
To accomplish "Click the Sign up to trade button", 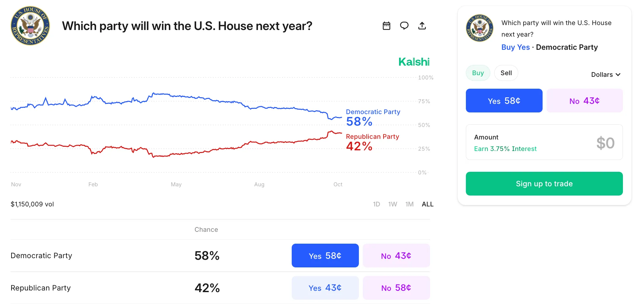I will 544,184.
